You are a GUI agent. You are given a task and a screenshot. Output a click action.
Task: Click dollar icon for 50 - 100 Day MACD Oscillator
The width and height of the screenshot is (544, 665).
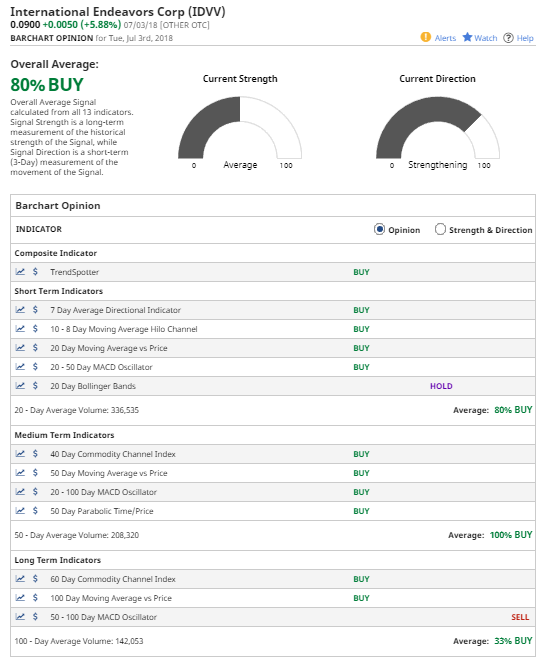35,617
